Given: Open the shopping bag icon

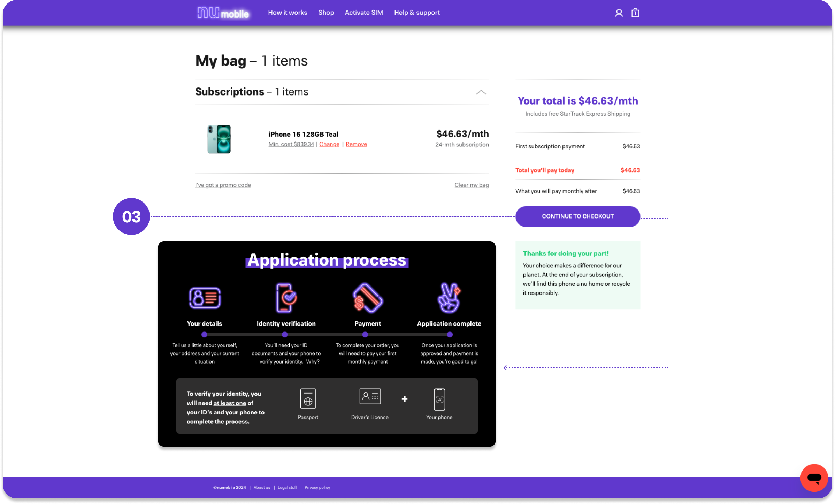Looking at the screenshot, I should click(x=635, y=13).
